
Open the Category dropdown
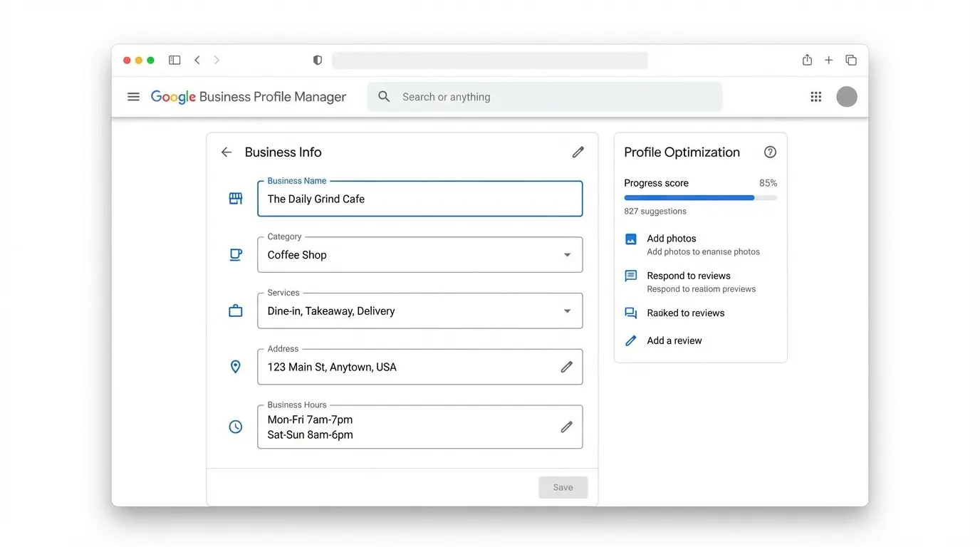click(x=568, y=254)
